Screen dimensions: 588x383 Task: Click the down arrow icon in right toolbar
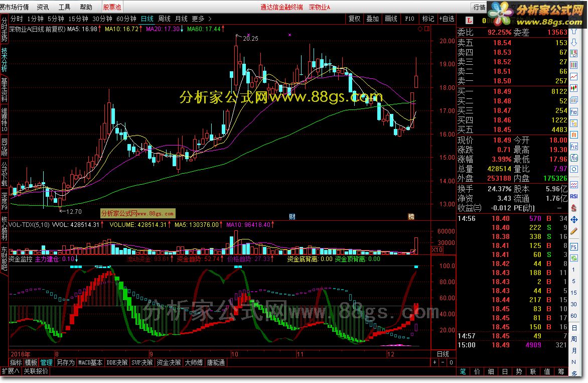coord(574,43)
